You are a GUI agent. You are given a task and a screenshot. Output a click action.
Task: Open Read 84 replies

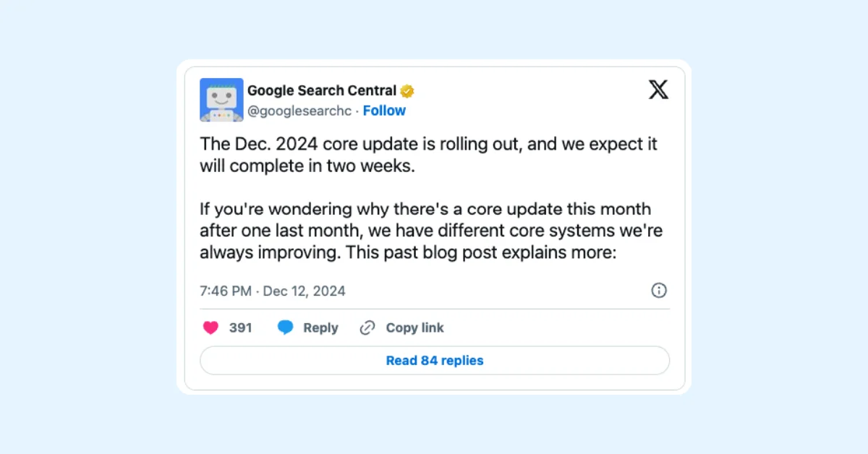(434, 361)
